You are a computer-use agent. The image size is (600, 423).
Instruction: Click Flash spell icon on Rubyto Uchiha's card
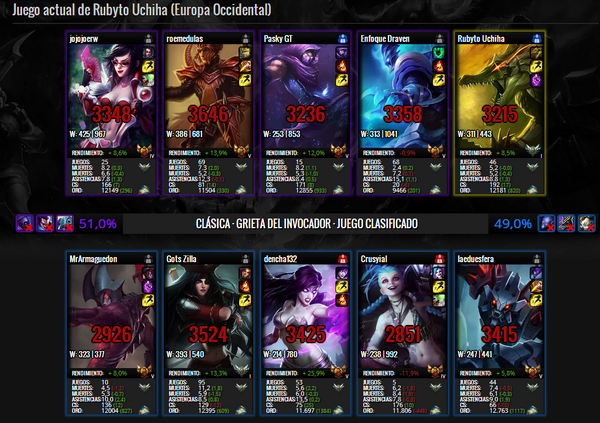click(x=536, y=66)
